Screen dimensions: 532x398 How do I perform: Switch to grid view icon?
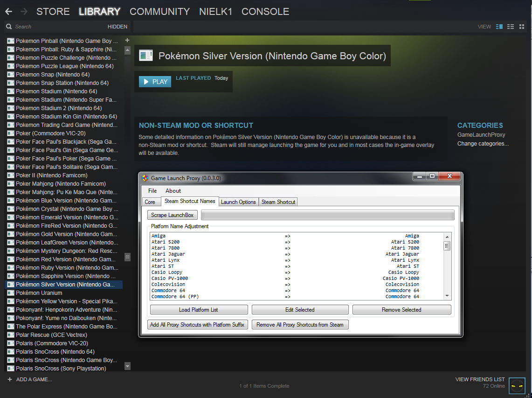522,27
